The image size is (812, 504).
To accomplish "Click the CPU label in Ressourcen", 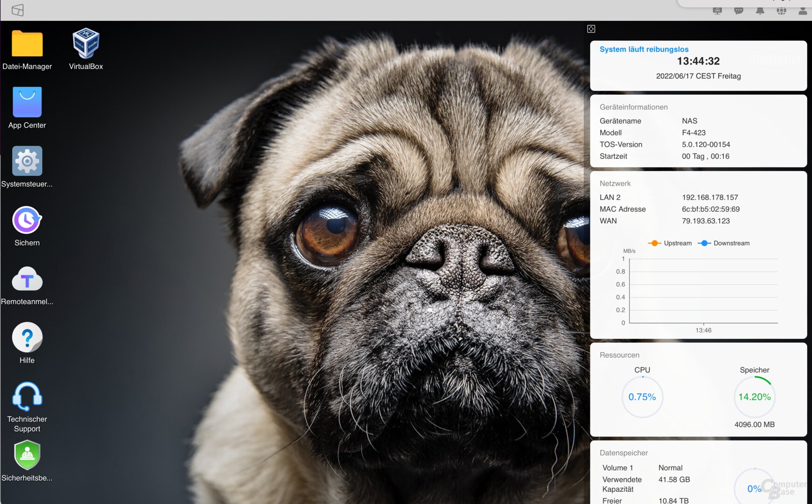I will 642,370.
